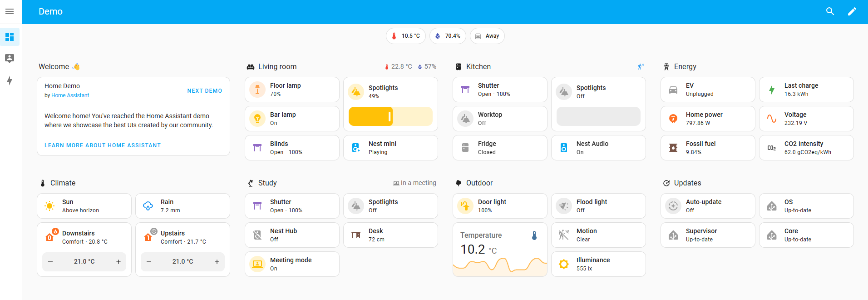Screen dimensions: 868x300
Task: Select the Away presence chip
Action: pyautogui.click(x=487, y=36)
